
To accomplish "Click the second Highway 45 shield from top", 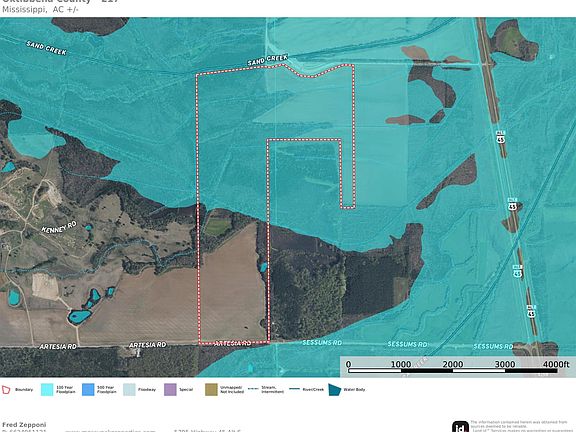I will tap(512, 204).
